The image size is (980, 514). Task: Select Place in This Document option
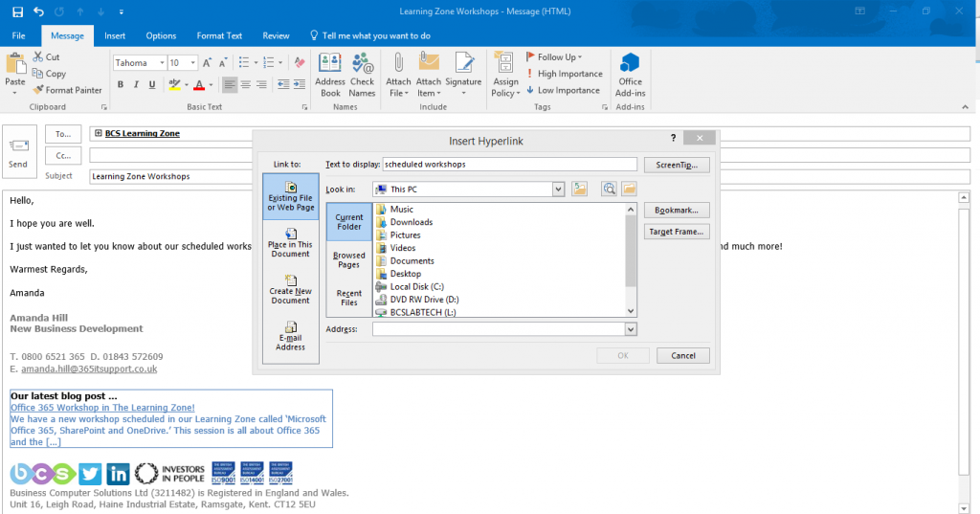pyautogui.click(x=291, y=243)
